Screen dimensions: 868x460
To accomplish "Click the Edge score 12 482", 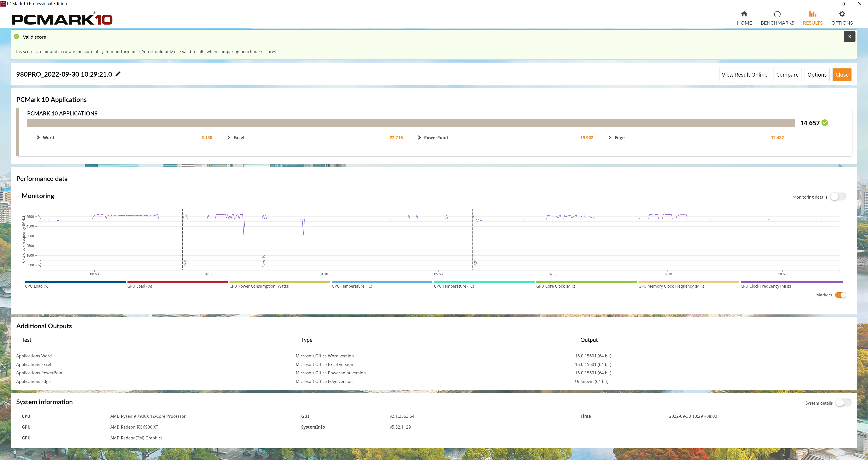I will (777, 137).
